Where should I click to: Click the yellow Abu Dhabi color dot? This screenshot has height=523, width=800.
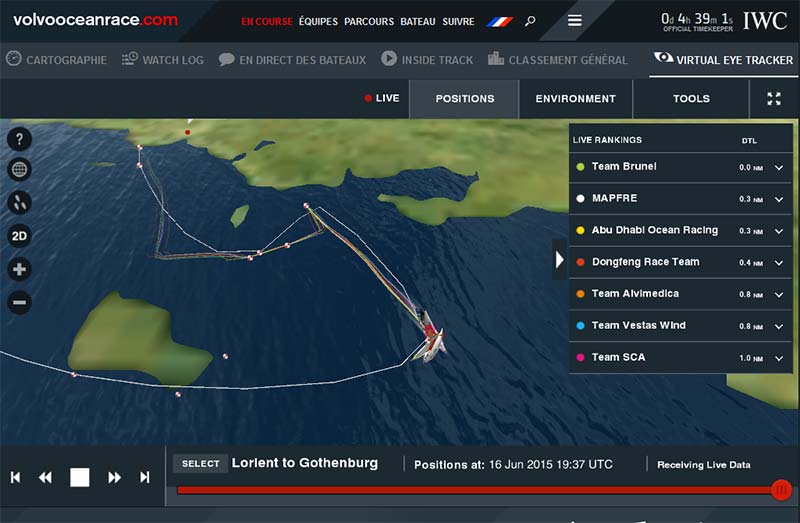pyautogui.click(x=580, y=230)
